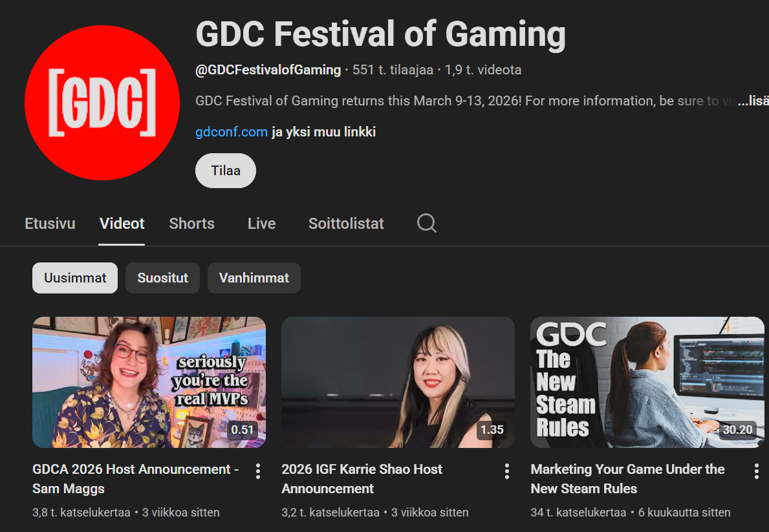Click '3,2 t. katselukertaa' view count

pos(330,513)
